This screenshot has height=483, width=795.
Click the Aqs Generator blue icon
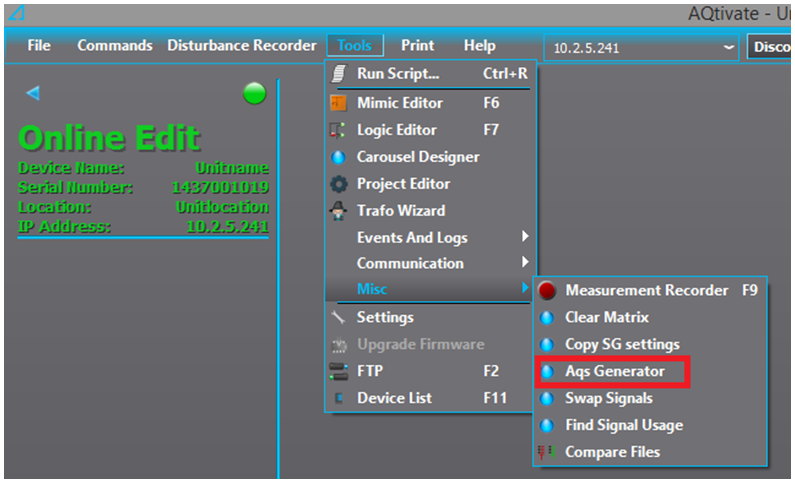click(547, 371)
